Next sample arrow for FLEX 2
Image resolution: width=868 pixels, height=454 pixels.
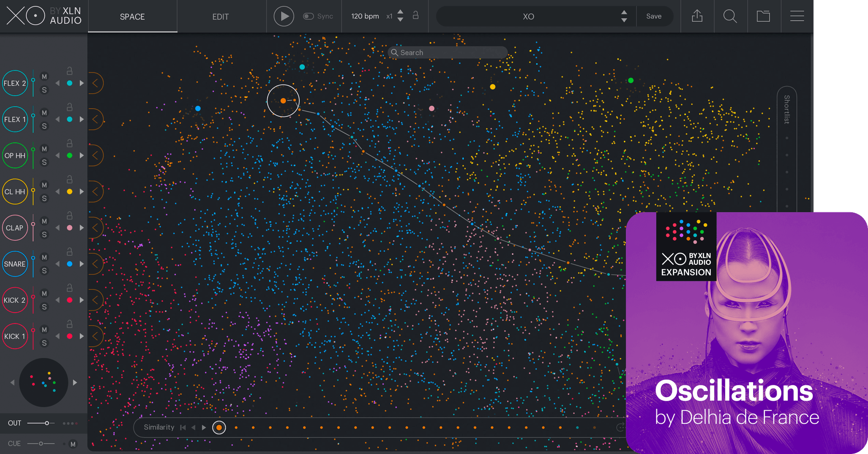click(82, 83)
